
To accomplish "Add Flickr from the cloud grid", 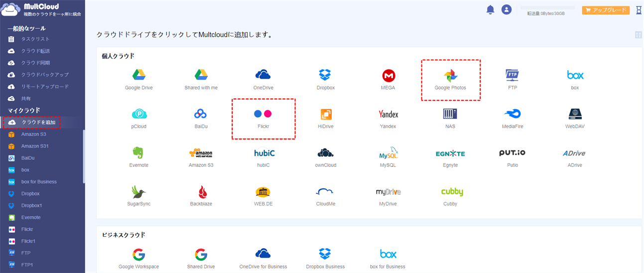I will (263, 118).
